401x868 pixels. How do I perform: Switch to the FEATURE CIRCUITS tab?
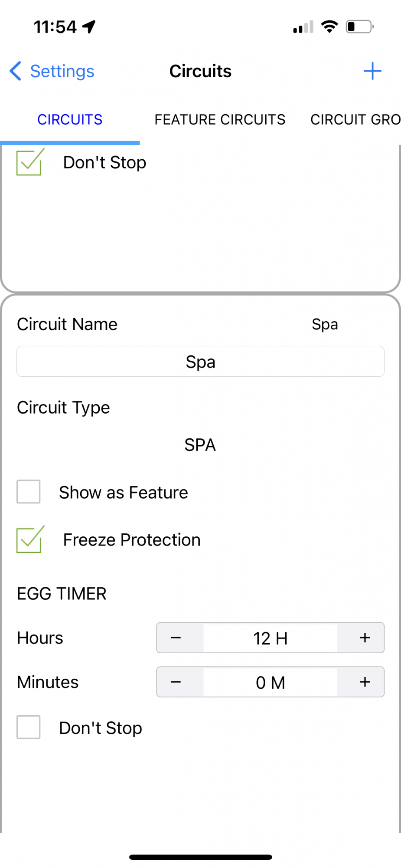click(x=220, y=119)
